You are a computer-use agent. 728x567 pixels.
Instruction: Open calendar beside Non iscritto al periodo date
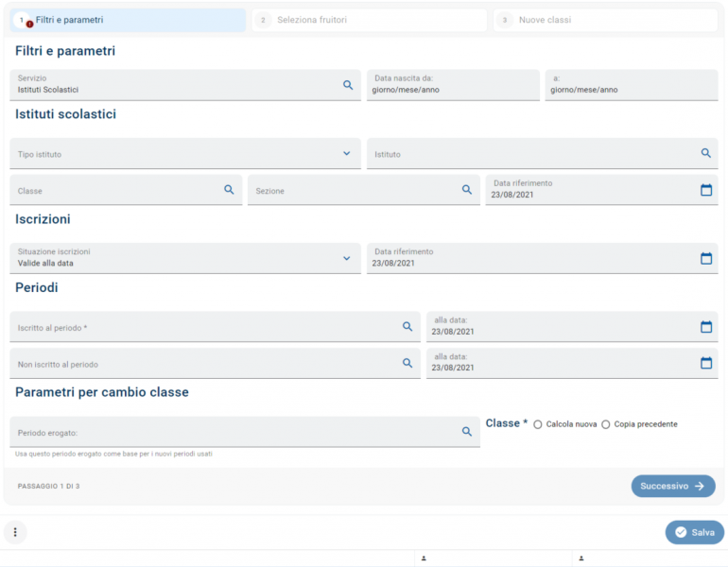pyautogui.click(x=706, y=363)
